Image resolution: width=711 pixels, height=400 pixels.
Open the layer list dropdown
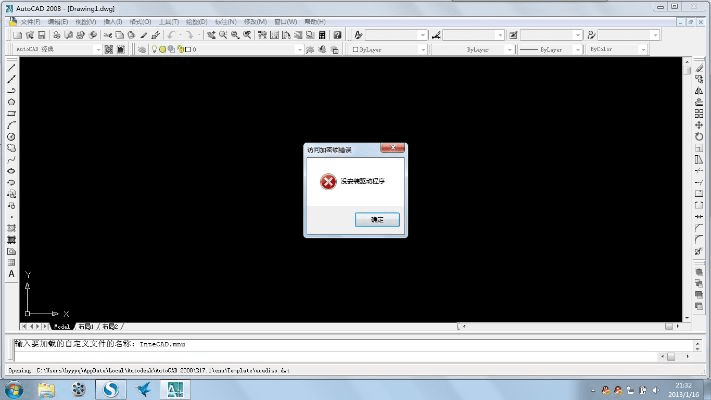pos(297,49)
